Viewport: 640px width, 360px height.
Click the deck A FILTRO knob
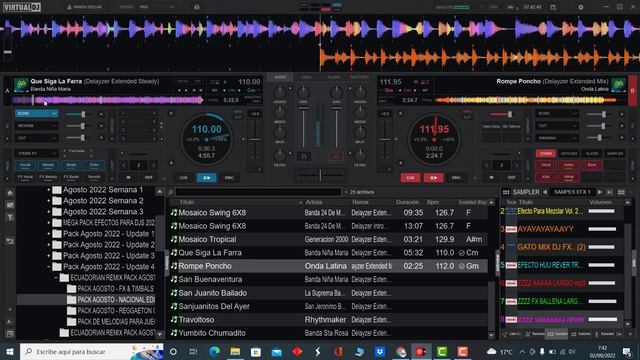click(x=280, y=155)
